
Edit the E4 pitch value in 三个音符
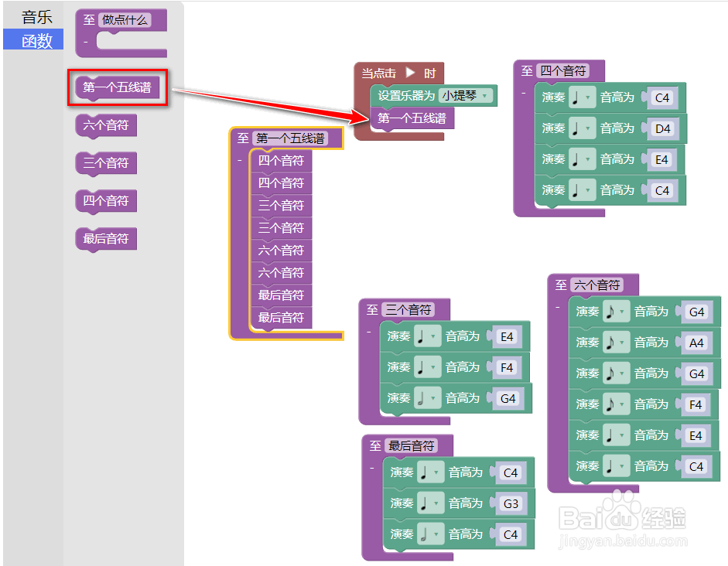(507, 337)
